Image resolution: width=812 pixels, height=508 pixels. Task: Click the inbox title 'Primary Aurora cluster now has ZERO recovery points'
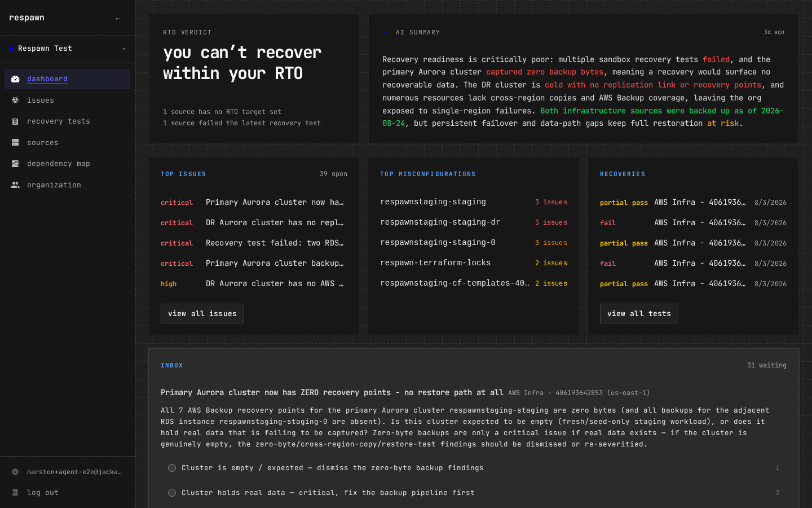[x=332, y=392]
